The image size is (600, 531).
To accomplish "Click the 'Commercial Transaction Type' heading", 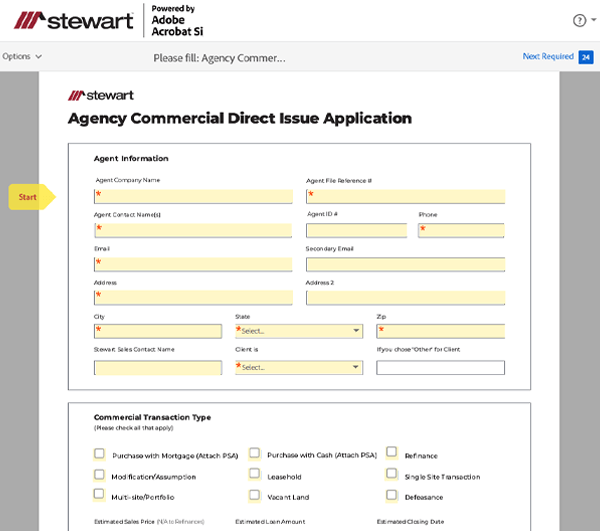I will pyautogui.click(x=152, y=417).
